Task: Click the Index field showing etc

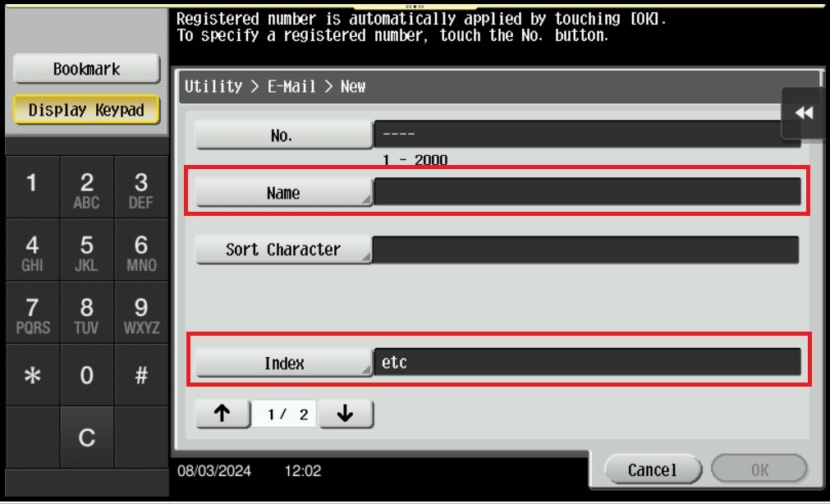Action: [586, 362]
